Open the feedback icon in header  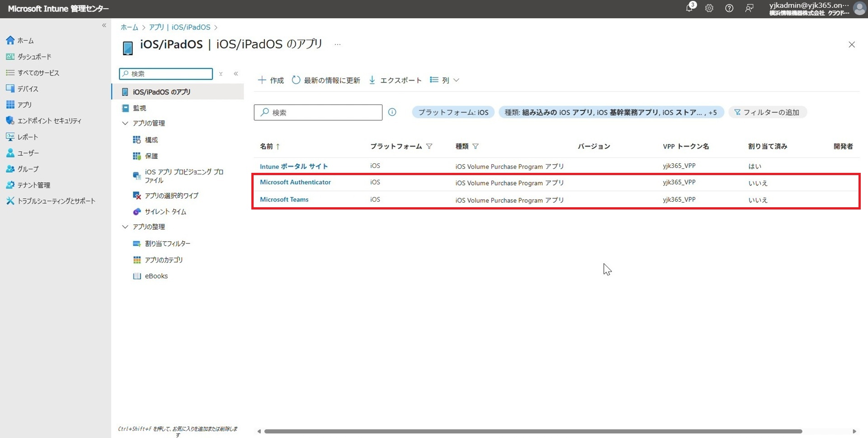pyautogui.click(x=749, y=8)
